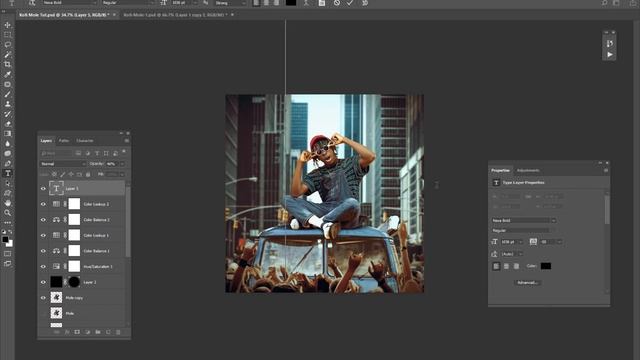Click the 3D text button in options bar

pos(365,3)
